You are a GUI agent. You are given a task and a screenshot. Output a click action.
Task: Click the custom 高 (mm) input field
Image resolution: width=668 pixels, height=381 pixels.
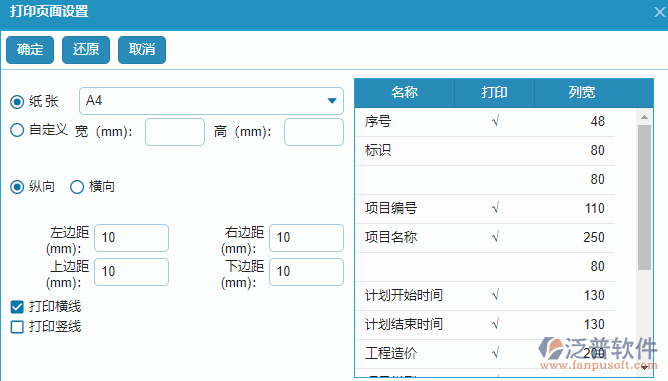[314, 132]
